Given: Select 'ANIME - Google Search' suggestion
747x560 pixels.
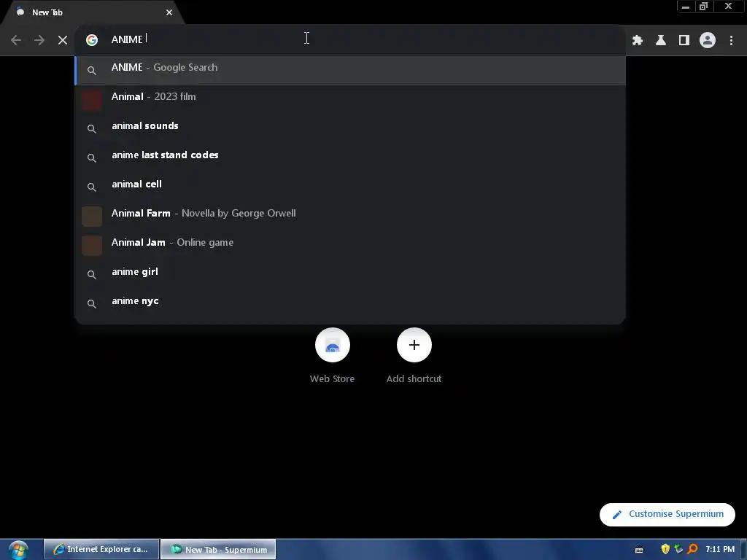Looking at the screenshot, I should coord(350,71).
